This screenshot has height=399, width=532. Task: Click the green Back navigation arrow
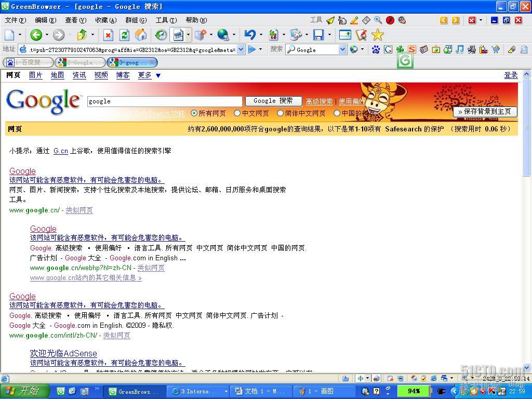coord(36,35)
